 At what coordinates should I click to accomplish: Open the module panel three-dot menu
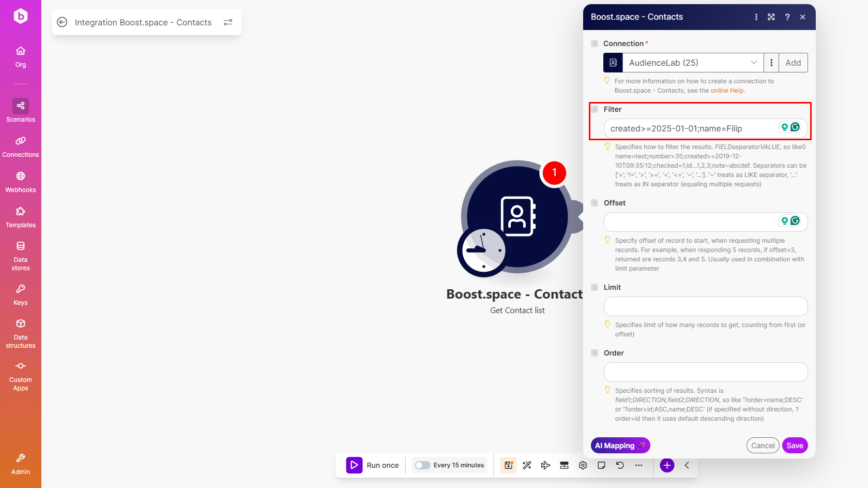756,17
